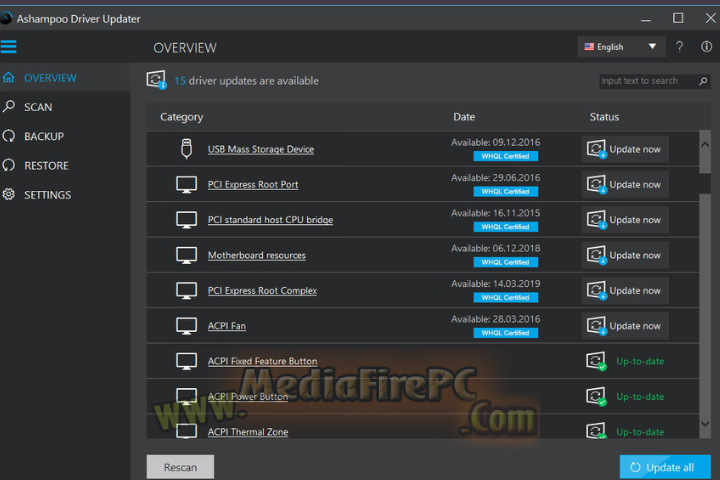Open ACPI Fan link

tap(227, 326)
